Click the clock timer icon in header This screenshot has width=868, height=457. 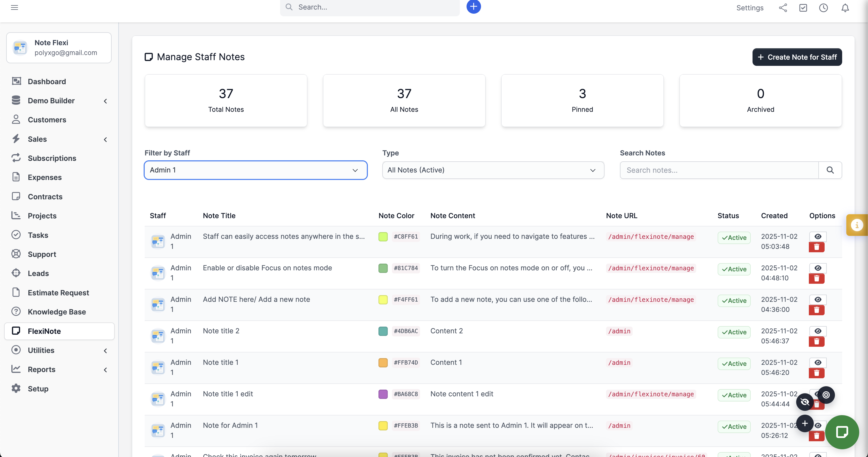pyautogui.click(x=823, y=8)
